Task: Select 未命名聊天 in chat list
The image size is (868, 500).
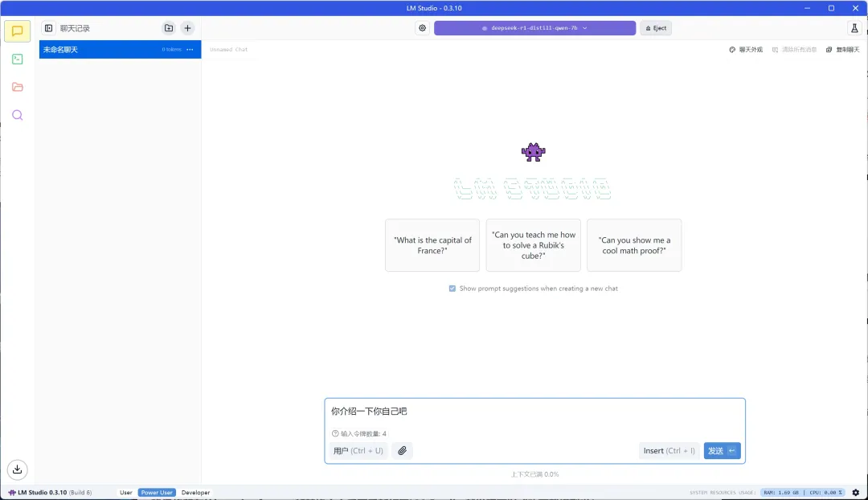Action: coord(120,49)
